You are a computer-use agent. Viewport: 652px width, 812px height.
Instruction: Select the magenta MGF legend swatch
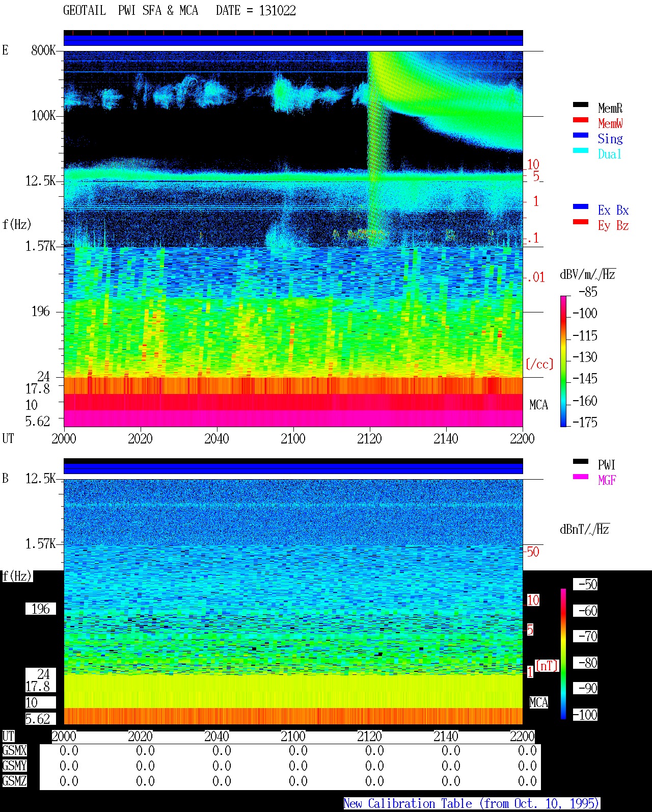click(x=581, y=477)
